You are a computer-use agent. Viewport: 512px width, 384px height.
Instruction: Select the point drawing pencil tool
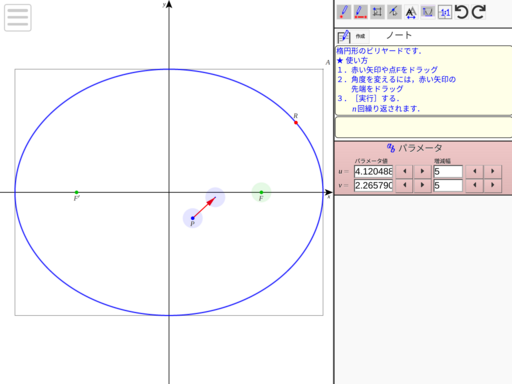coord(344,12)
